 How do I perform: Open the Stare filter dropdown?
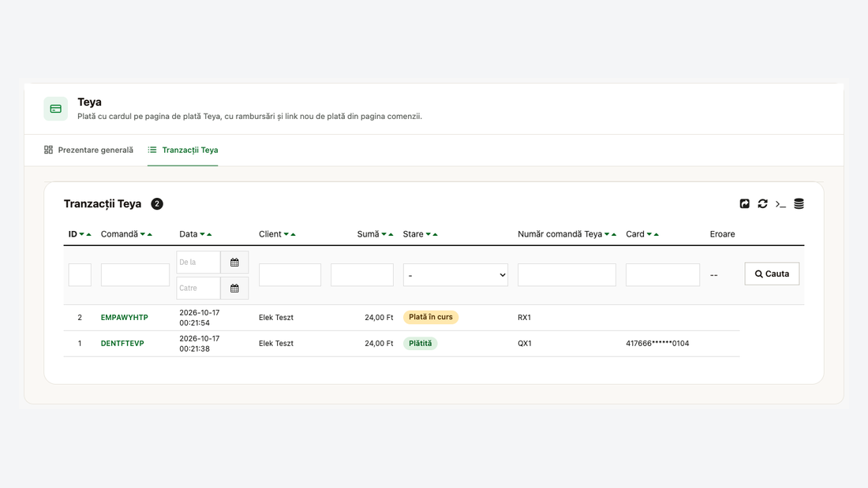coord(455,275)
